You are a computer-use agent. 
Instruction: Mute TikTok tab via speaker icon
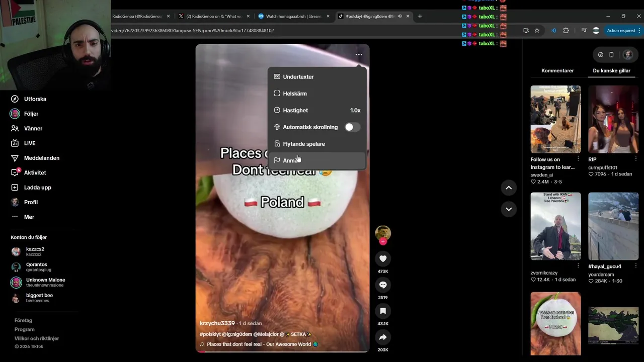pos(399,16)
